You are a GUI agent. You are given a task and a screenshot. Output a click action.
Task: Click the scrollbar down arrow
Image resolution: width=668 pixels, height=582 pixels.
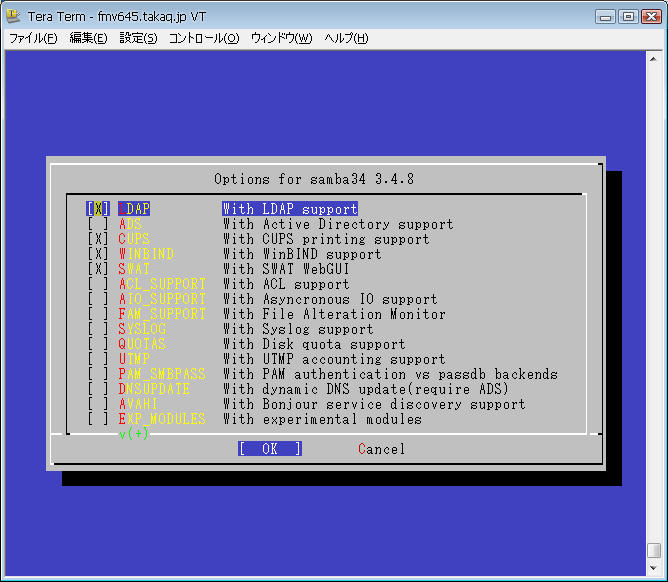[654, 568]
